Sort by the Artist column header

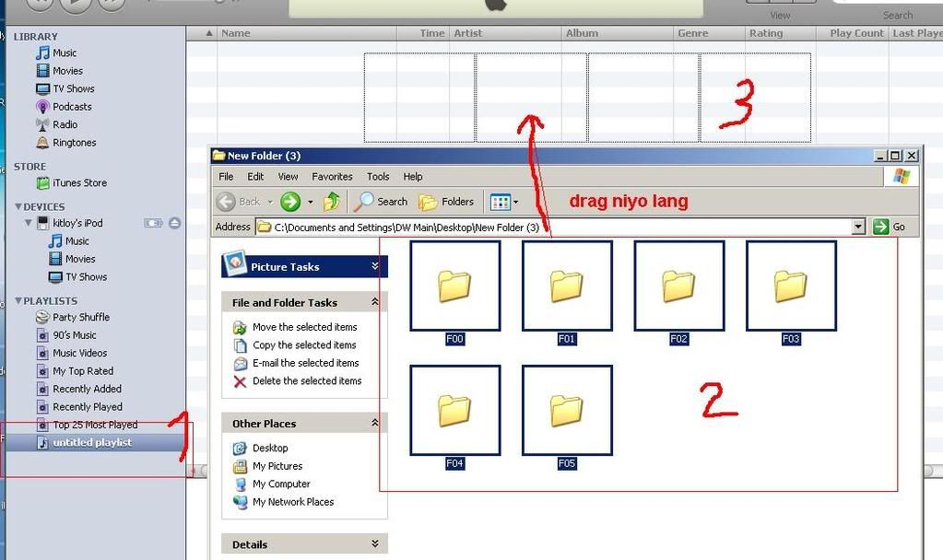coord(468,33)
